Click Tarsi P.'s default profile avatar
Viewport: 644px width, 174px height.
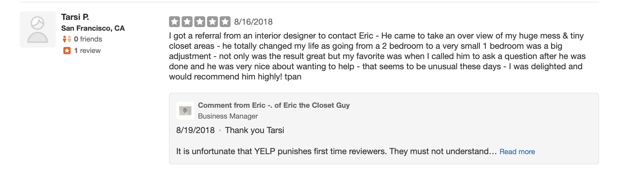pyautogui.click(x=38, y=30)
